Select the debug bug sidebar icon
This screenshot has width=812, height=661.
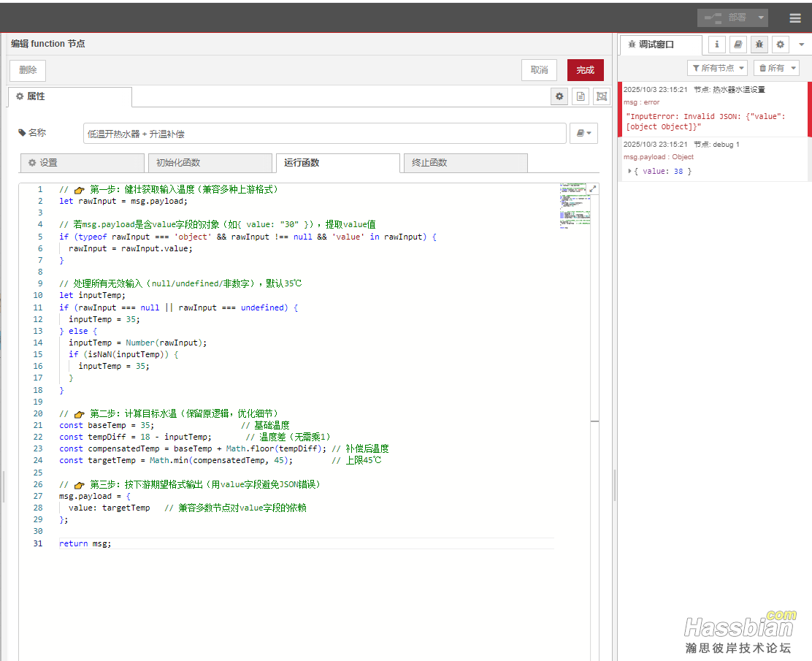(x=759, y=45)
